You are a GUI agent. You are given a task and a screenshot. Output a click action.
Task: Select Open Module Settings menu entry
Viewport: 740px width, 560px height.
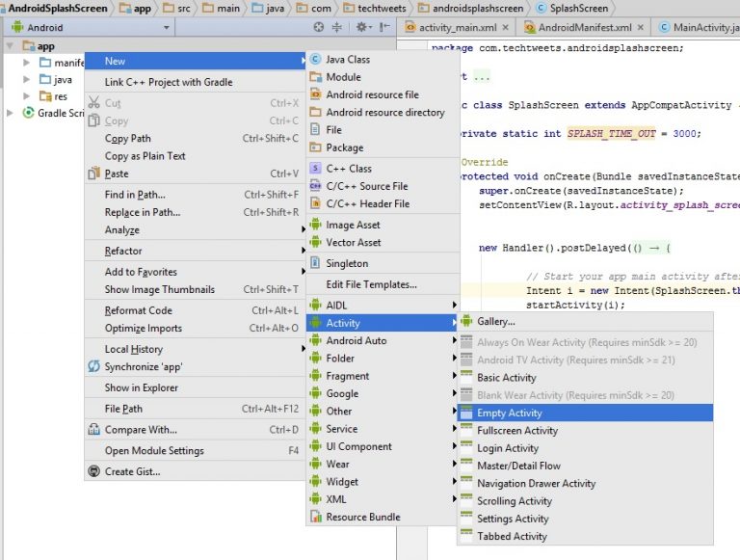(154, 450)
